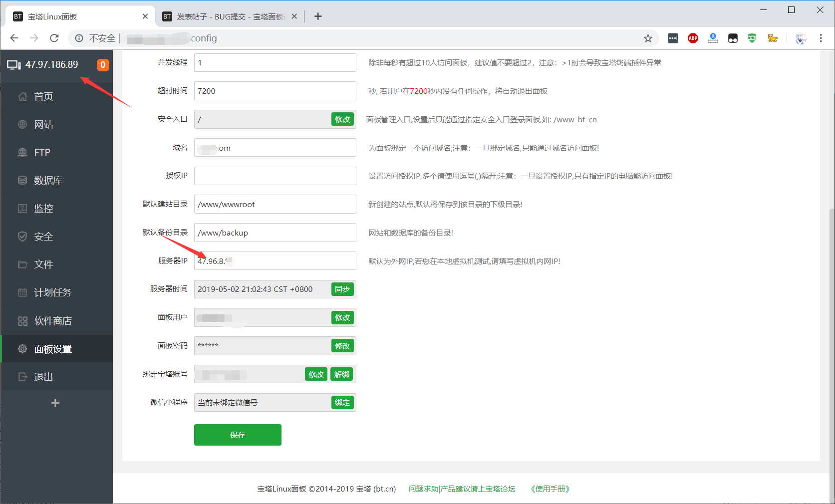Click 绑定 button for 微信小程序
The image size is (835, 504).
click(342, 403)
